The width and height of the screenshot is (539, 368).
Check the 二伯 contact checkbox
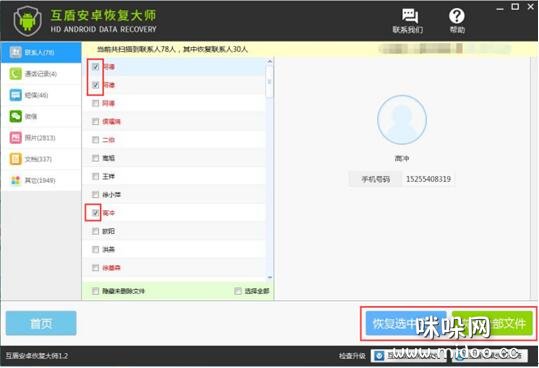pos(96,140)
